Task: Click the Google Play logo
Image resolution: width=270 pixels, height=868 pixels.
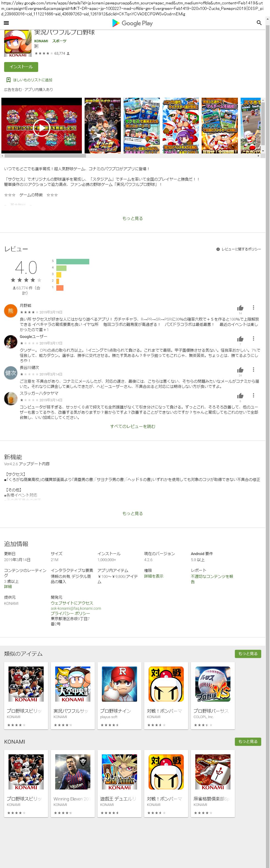Action: (x=132, y=23)
